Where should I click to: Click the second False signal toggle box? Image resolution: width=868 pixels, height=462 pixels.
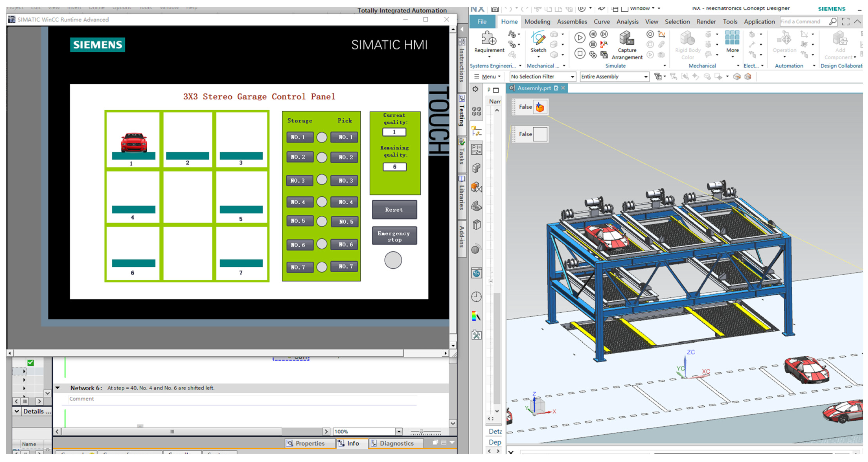click(x=540, y=134)
